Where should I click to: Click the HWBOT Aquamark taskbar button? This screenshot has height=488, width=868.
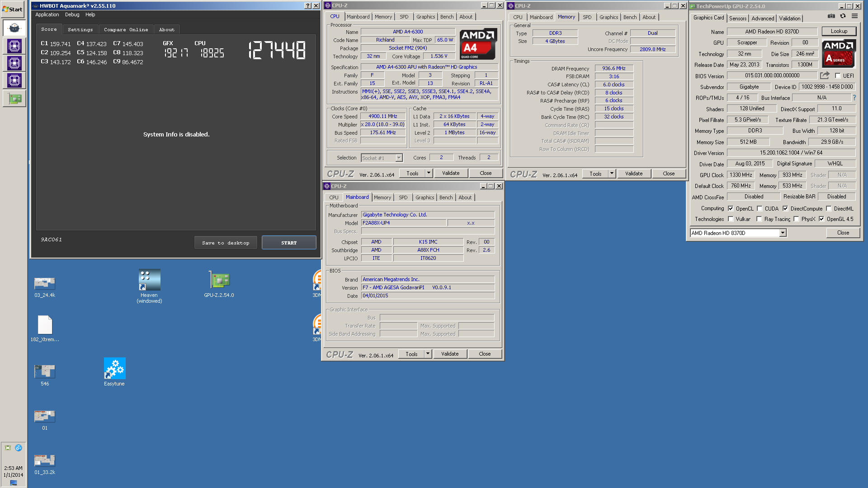(14, 28)
